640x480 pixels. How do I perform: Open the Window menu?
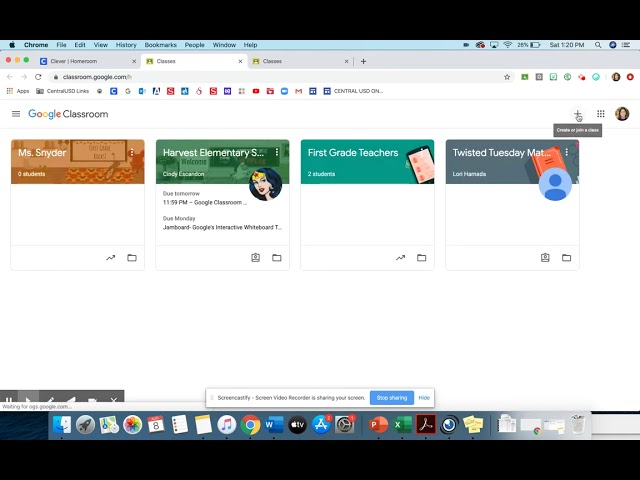point(224,45)
